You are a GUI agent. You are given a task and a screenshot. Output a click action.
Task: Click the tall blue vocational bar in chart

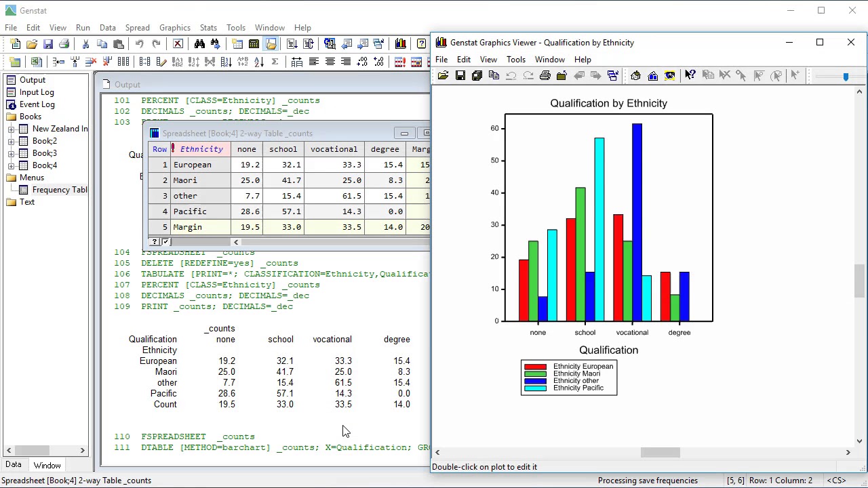click(637, 222)
